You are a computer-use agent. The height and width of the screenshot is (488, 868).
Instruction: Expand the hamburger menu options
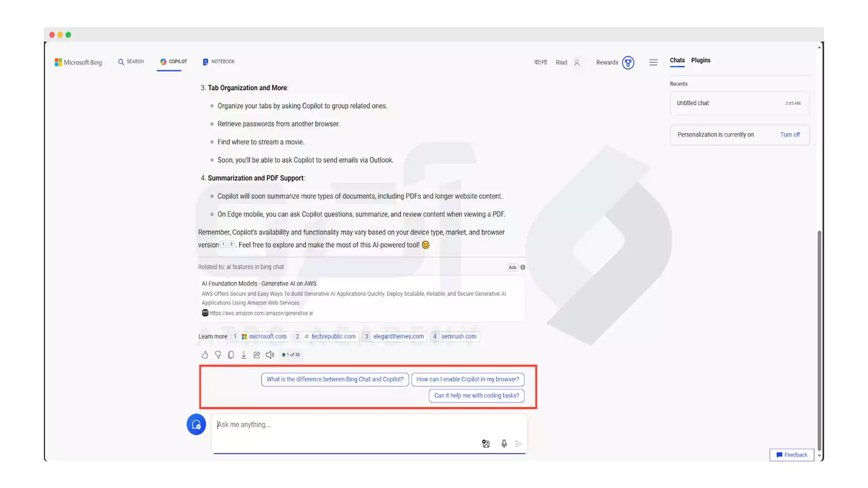653,62
